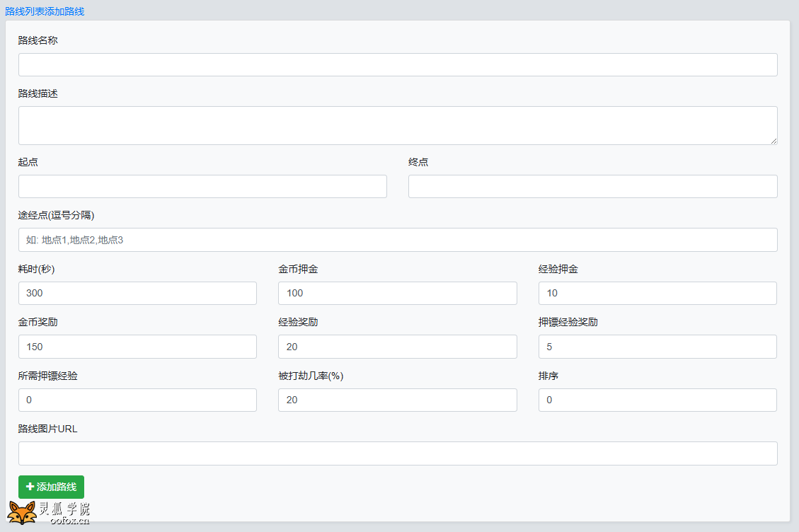
Task: Focus the 路线名称 input field
Action: [x=398, y=64]
